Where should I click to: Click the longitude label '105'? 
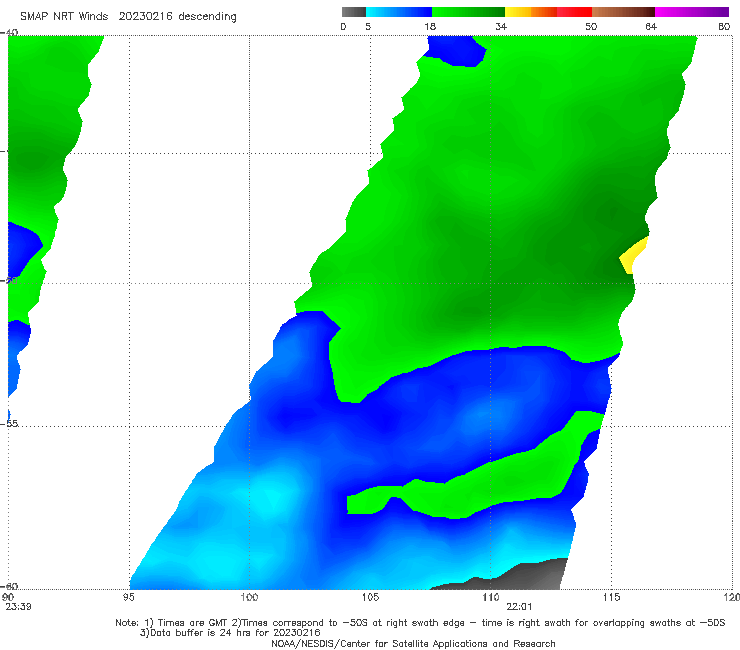370,597
